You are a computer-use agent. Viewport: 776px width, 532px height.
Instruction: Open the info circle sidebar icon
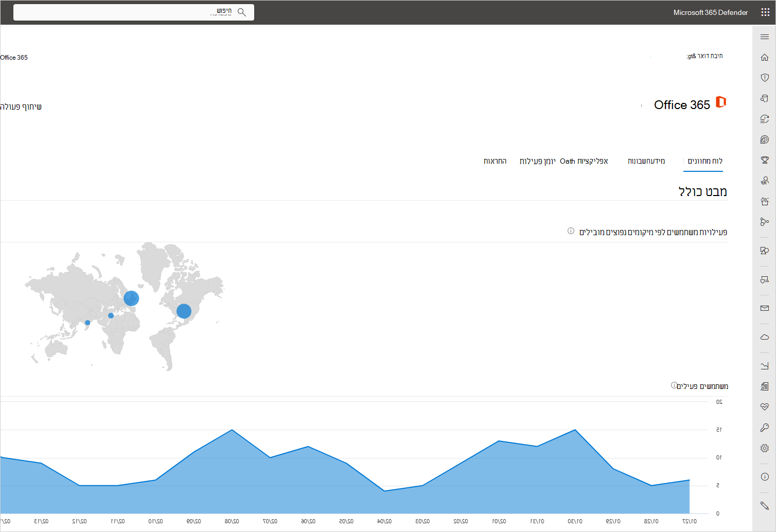(765, 477)
